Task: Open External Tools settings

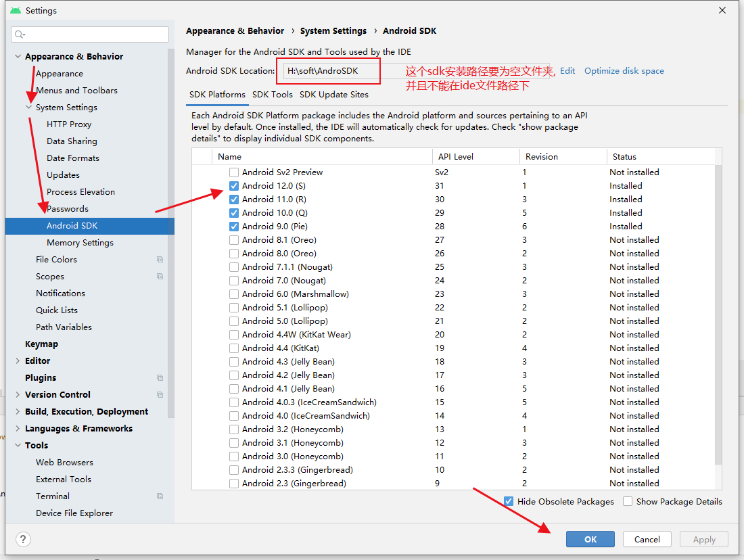Action: 63,480
